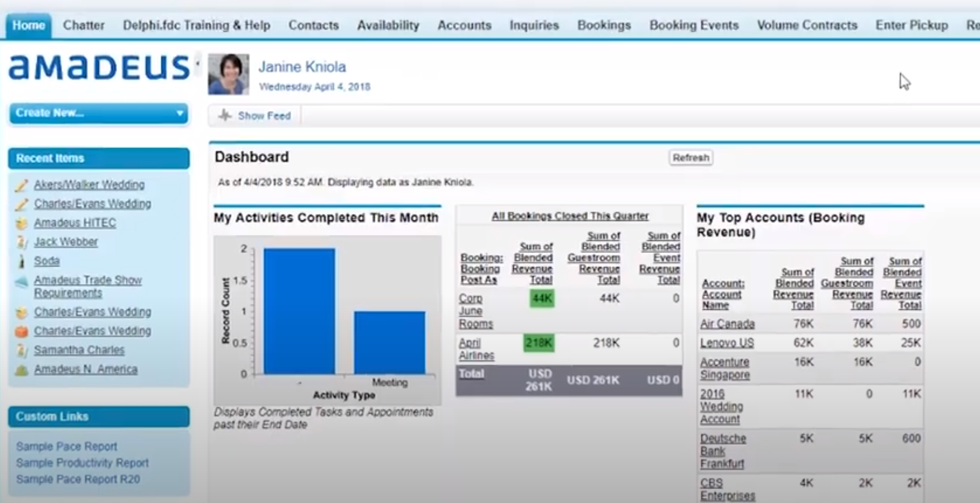Open the Inquiries tab
This screenshot has width=980, height=503.
tap(534, 25)
